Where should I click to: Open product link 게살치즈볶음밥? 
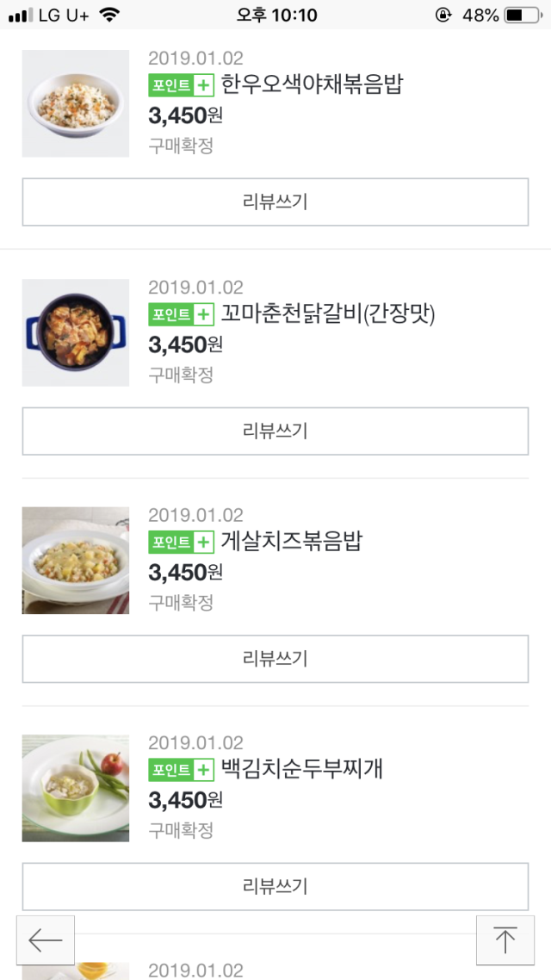292,542
